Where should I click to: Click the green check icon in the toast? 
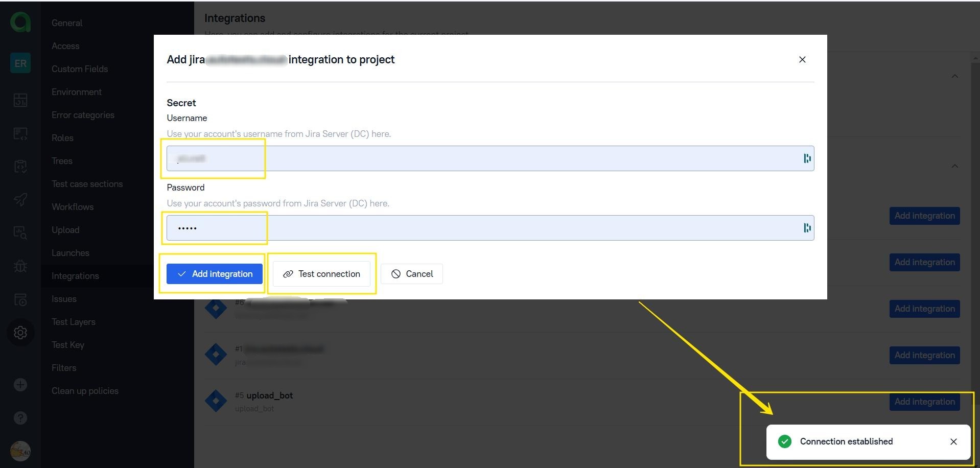785,441
